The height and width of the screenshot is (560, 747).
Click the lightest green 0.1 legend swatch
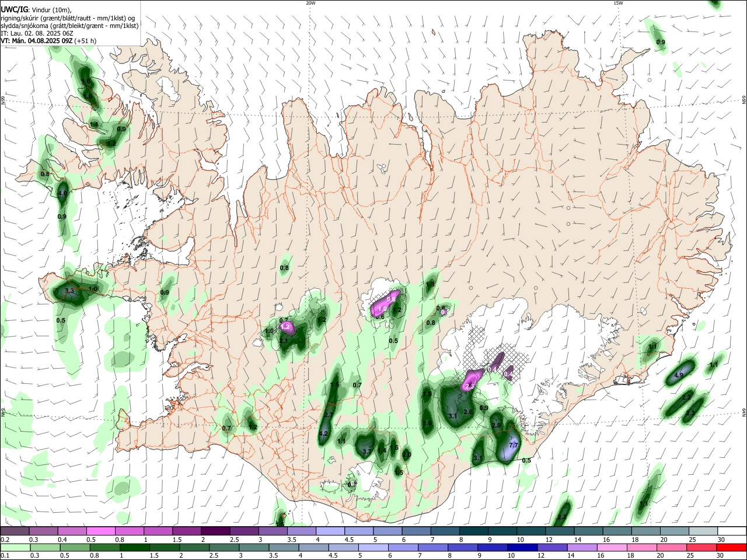15,547
